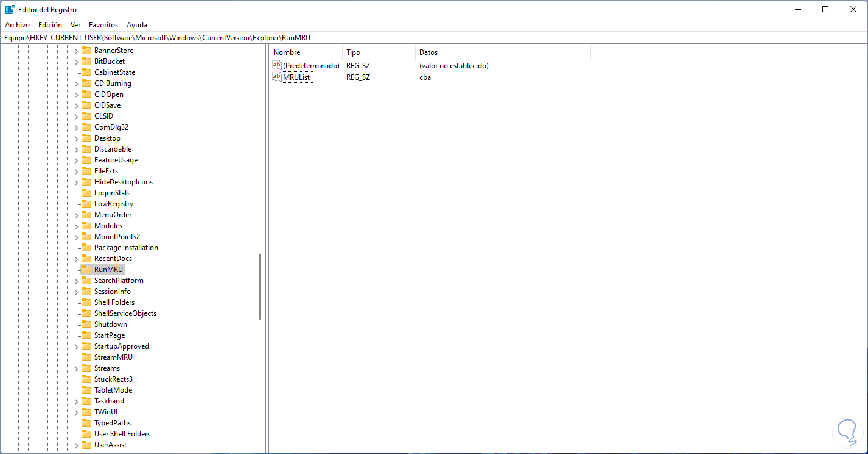Expand the UserAssist key
This screenshot has height=454, width=868.
point(76,445)
